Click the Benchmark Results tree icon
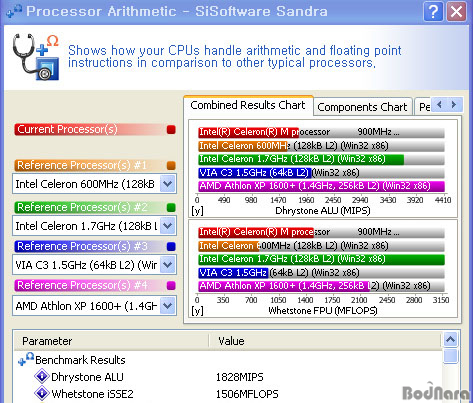The image size is (473, 403). point(26,359)
